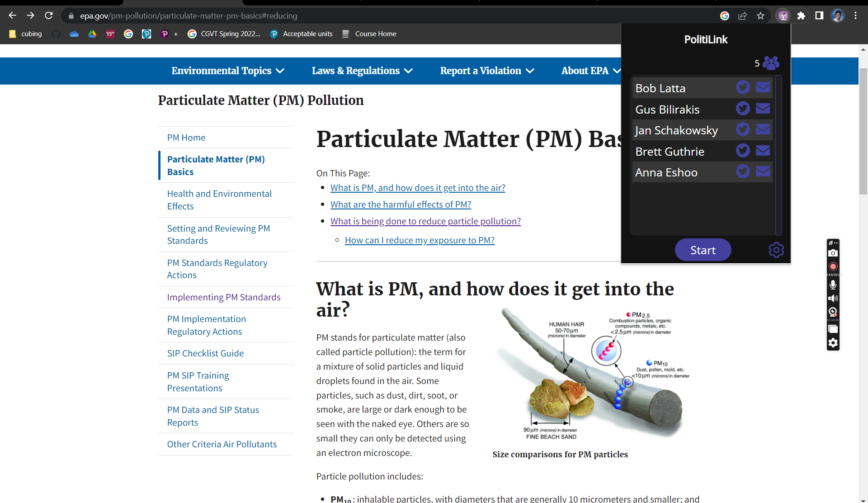Image resolution: width=868 pixels, height=503 pixels.
Task: Open PolitiLink settings gear icon
Action: point(776,250)
